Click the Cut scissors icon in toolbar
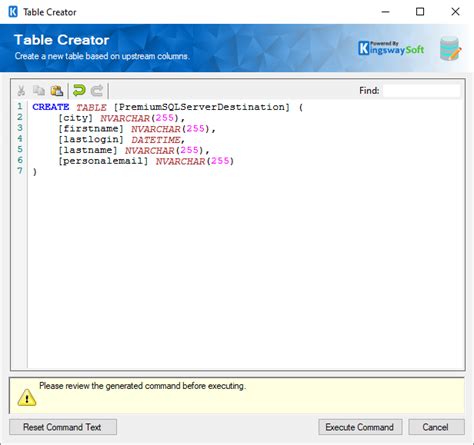 coord(21,90)
